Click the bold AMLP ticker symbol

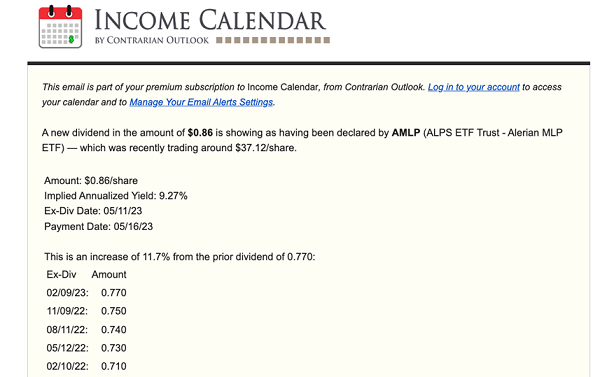(x=406, y=133)
